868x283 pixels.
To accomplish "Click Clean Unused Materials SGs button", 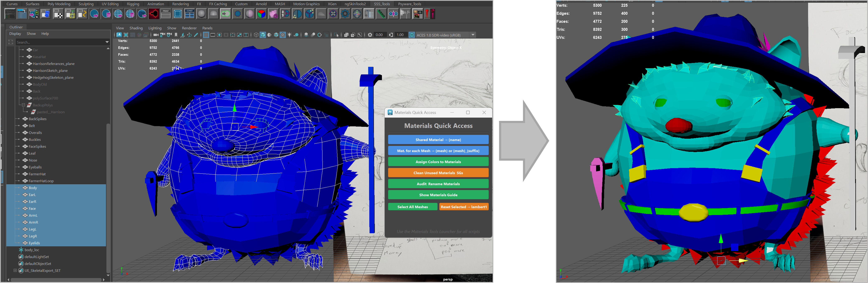I will tap(438, 173).
